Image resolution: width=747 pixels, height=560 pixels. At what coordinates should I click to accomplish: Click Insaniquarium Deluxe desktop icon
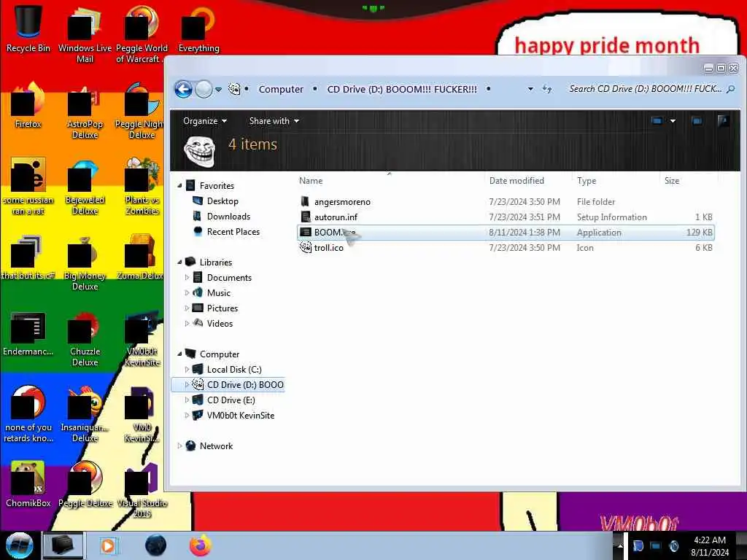tap(85, 414)
